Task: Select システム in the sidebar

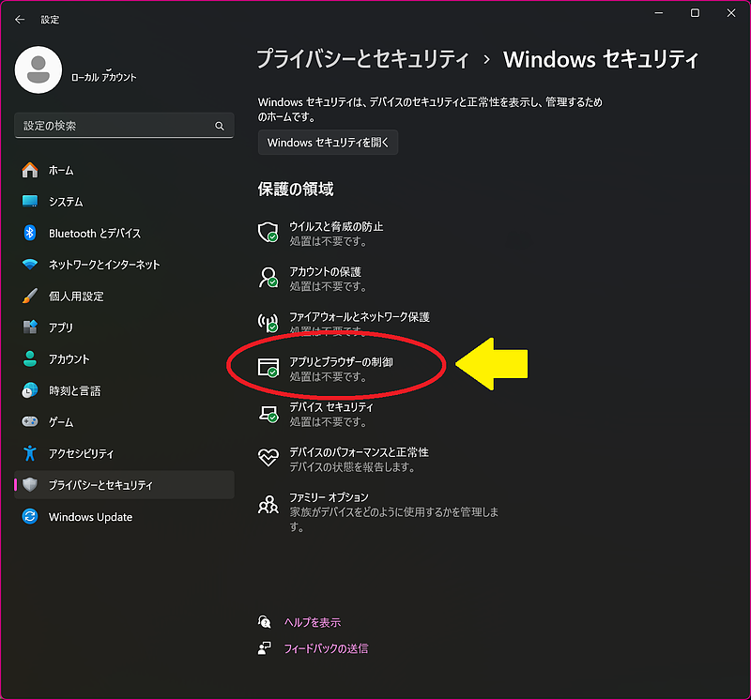Action: point(66,202)
